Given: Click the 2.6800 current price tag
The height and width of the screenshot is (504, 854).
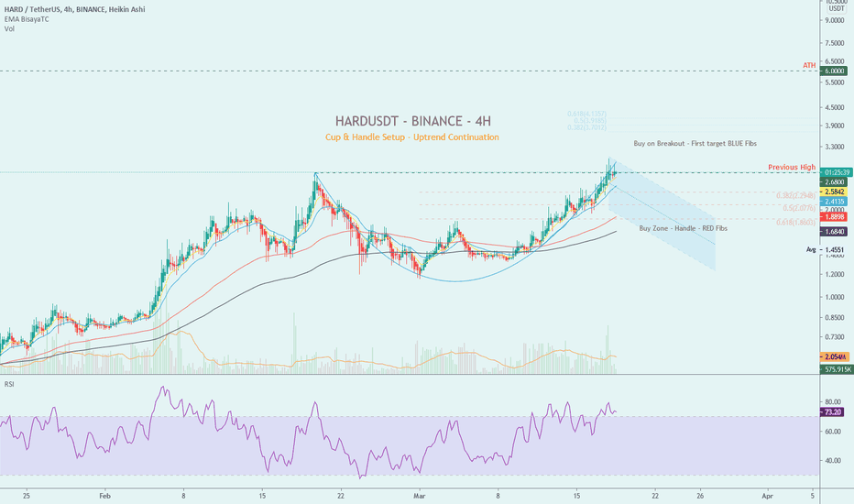Looking at the screenshot, I should click(834, 182).
